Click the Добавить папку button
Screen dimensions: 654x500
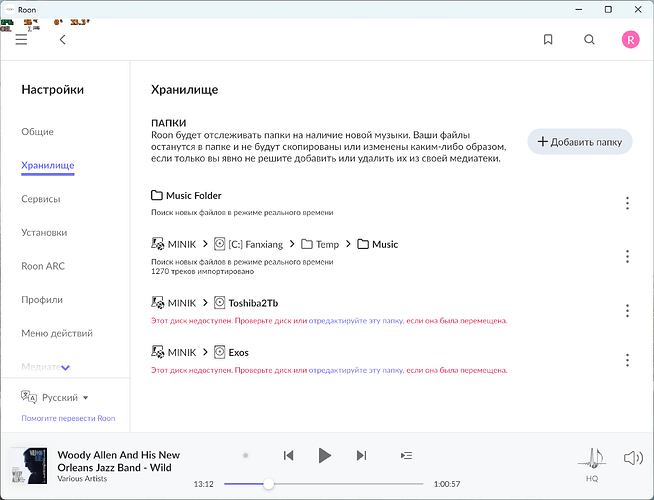(580, 142)
